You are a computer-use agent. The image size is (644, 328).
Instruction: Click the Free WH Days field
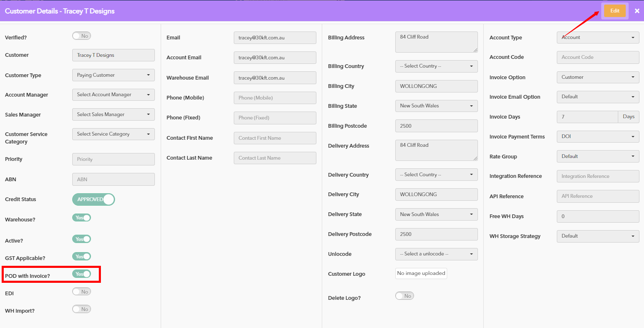coord(598,216)
